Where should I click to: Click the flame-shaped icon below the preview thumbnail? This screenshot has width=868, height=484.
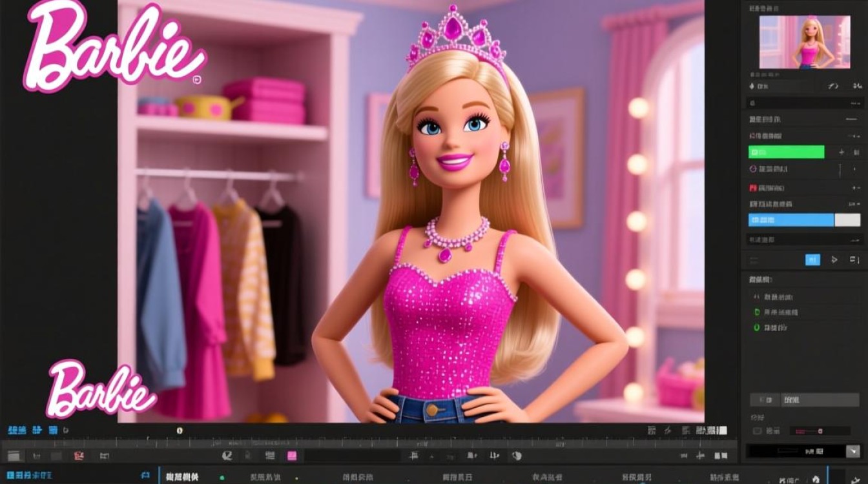tap(753, 86)
